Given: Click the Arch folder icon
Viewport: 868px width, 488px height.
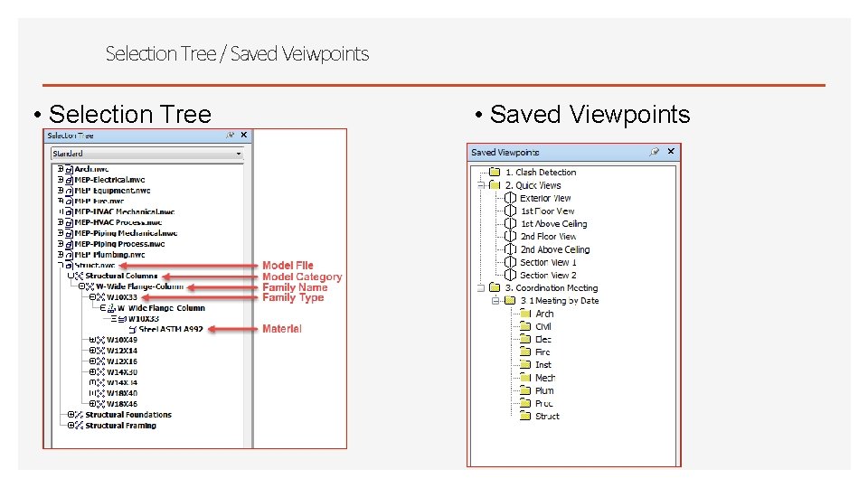Looking at the screenshot, I should coord(526,314).
